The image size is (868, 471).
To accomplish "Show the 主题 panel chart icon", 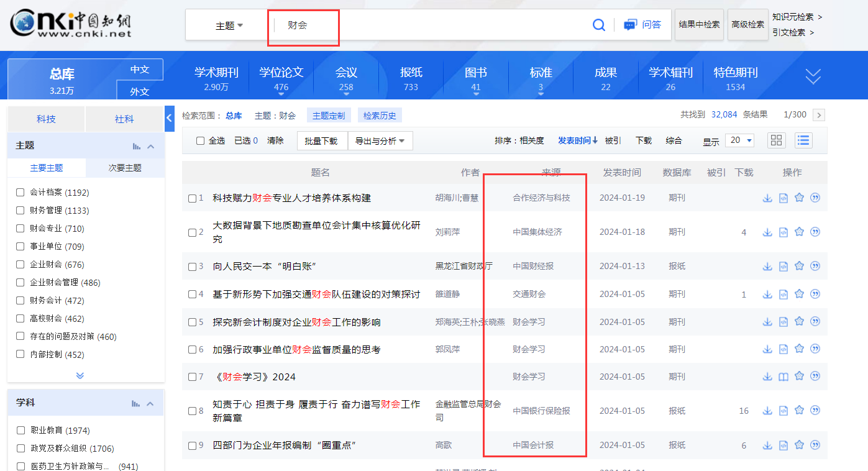I will (136, 146).
